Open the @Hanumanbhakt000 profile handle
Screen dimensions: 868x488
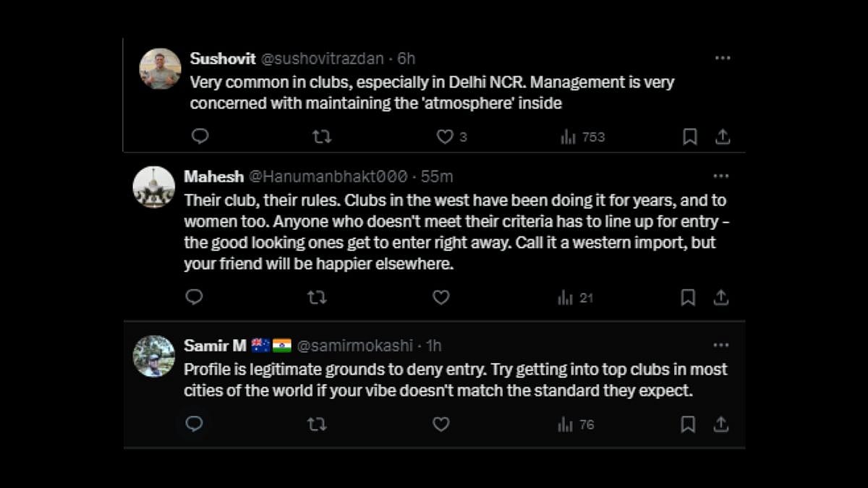tap(328, 176)
